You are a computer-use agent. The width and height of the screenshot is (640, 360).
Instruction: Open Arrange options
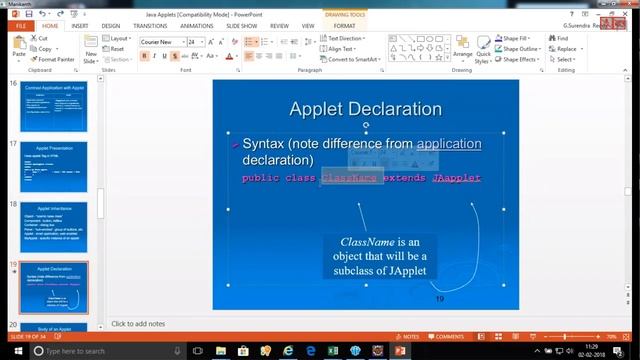462,49
